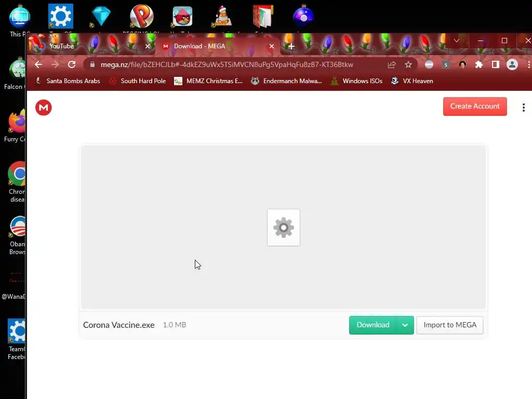Screen dimensions: 532x399
Task: Reload the MEGA page
Action: (x=72, y=64)
